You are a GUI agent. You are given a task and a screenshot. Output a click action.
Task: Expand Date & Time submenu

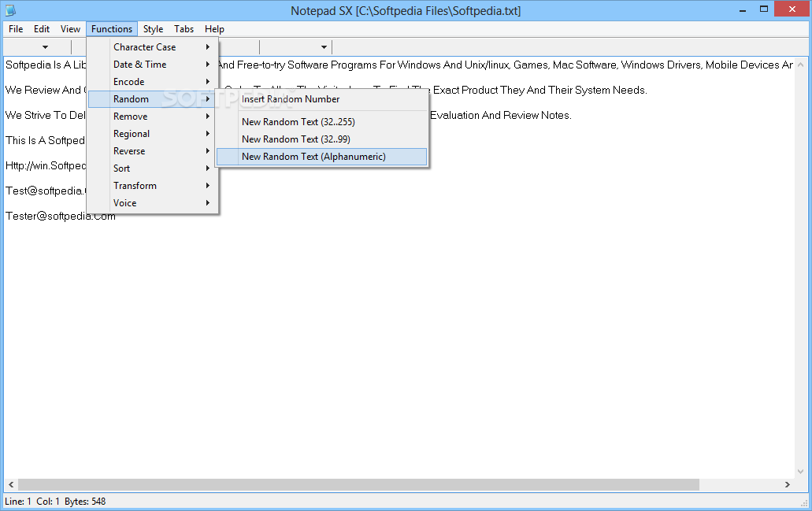click(152, 65)
